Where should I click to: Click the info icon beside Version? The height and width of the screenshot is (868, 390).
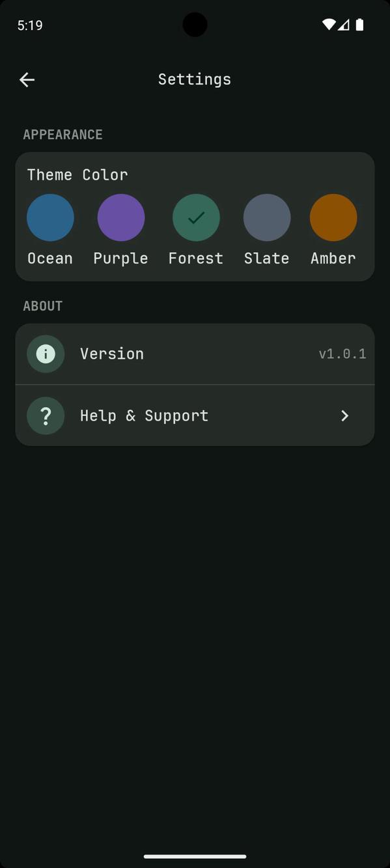(45, 354)
